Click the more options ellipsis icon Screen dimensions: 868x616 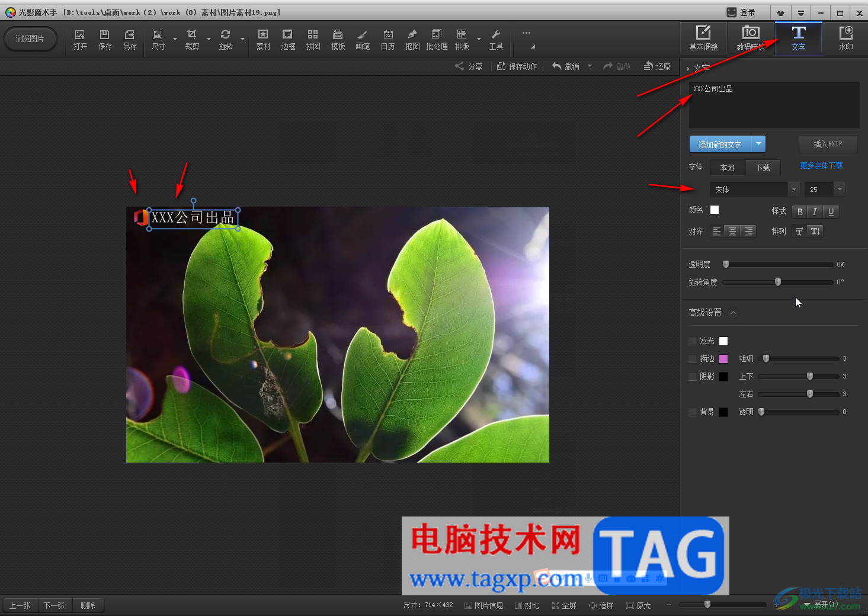point(526,33)
